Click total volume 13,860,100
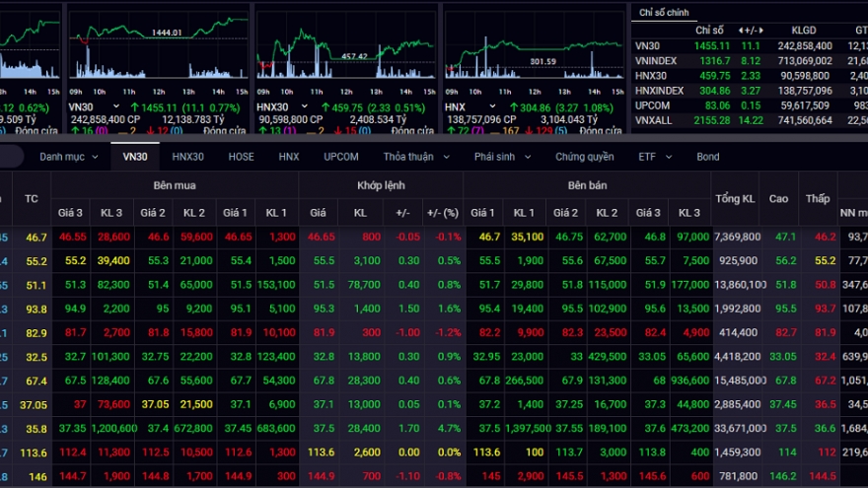The width and height of the screenshot is (868, 488). [x=740, y=285]
